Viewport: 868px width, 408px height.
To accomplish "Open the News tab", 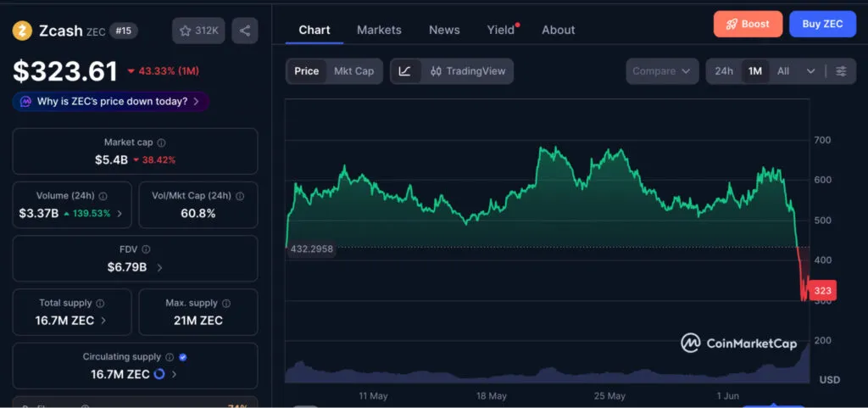I will pos(444,30).
